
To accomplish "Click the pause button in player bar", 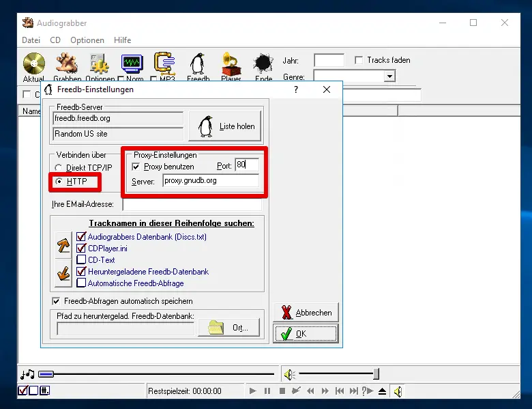I will click(x=267, y=391).
